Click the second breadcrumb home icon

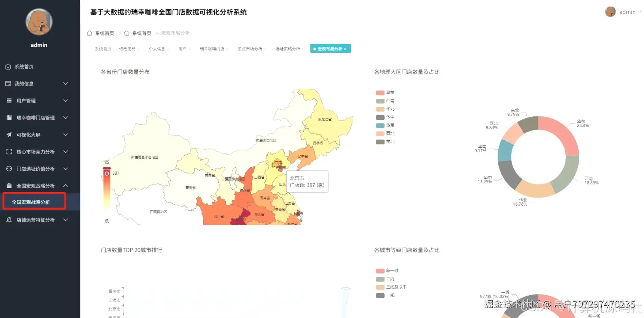coord(127,33)
